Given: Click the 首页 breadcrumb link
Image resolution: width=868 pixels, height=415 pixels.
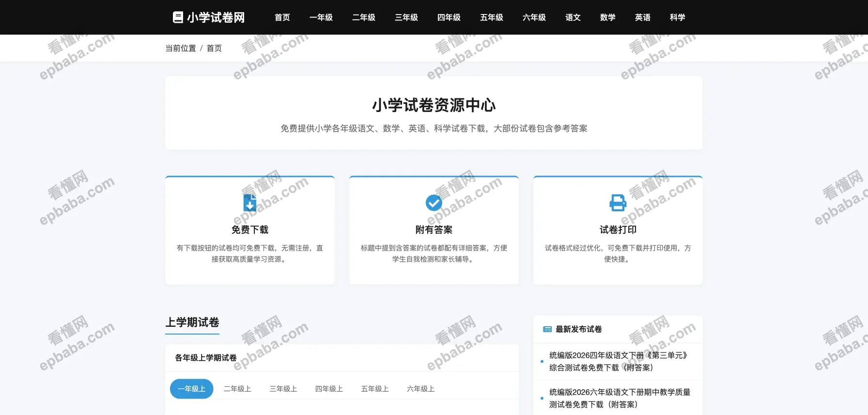Looking at the screenshot, I should 214,48.
